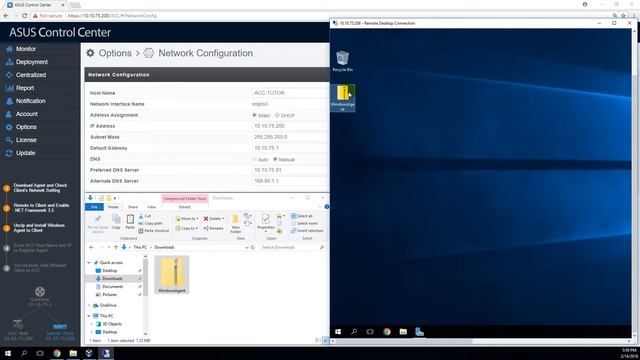Select Pictures in navigation pane
The height and width of the screenshot is (360, 640).
[109, 294]
